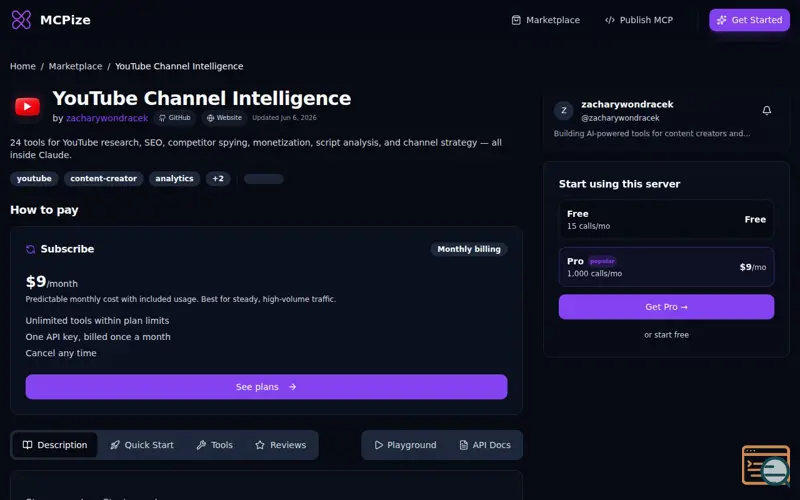
Task: Click the Updated Jun 6, 2026 text
Action: pyautogui.click(x=284, y=118)
